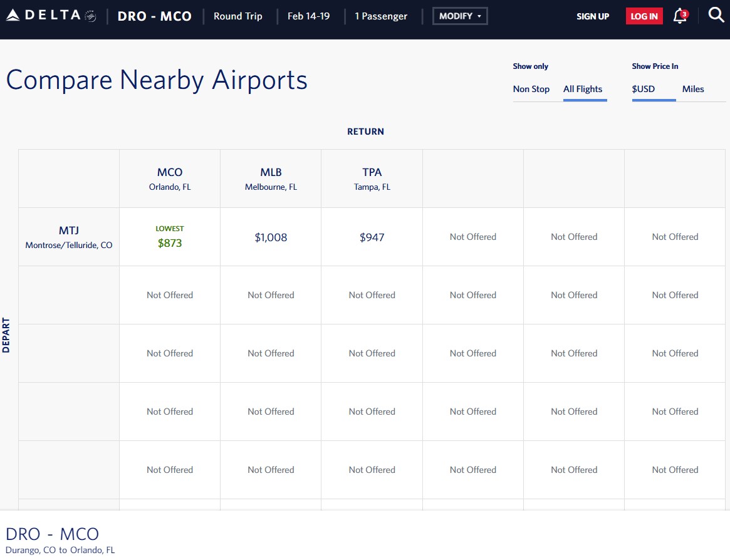The image size is (730, 560).
Task: Click the Durango, CO to Orlando, FL text
Action: tap(60, 550)
